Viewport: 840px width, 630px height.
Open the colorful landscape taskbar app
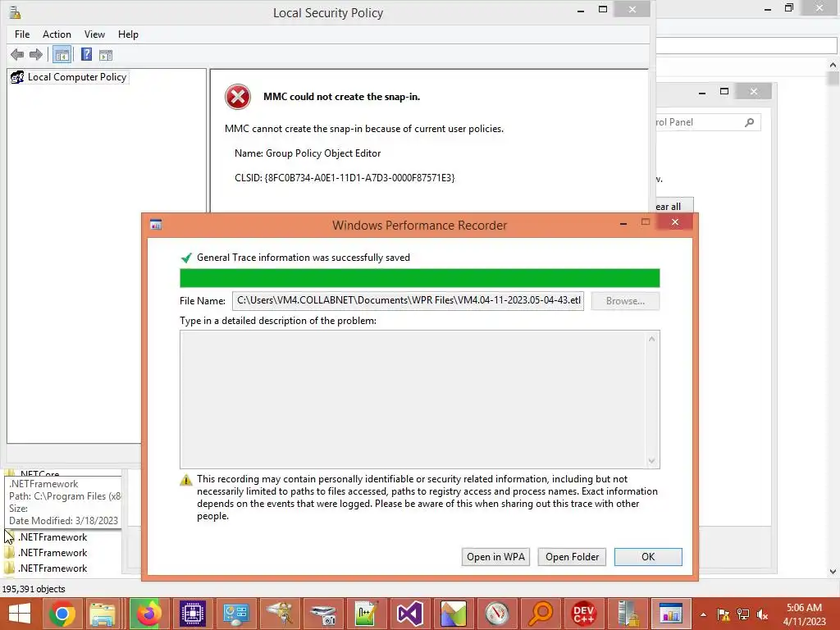click(453, 614)
